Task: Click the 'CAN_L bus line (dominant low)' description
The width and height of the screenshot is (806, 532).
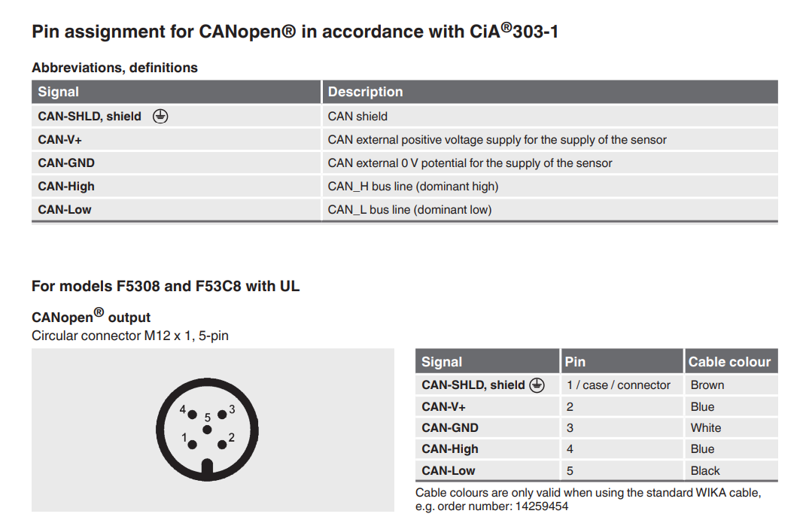Action: [409, 209]
